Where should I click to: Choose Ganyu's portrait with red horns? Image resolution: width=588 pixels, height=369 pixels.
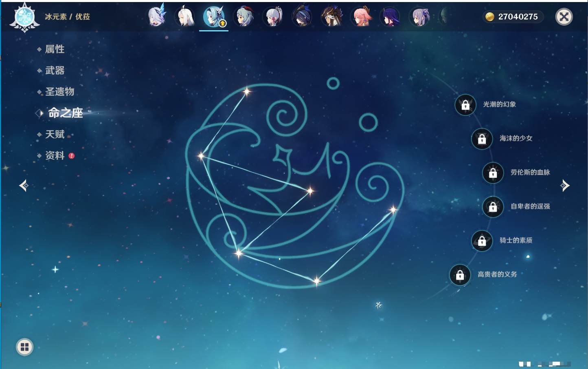click(244, 17)
